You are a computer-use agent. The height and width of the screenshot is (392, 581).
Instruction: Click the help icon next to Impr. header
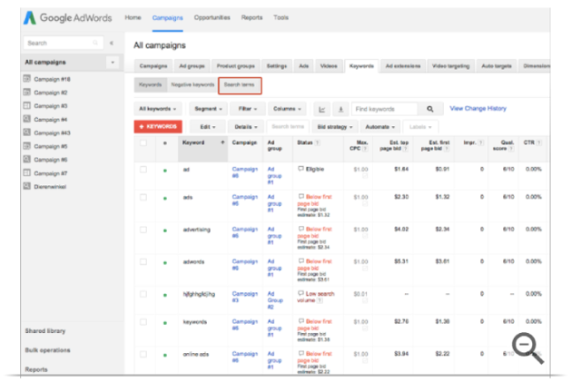(x=481, y=142)
